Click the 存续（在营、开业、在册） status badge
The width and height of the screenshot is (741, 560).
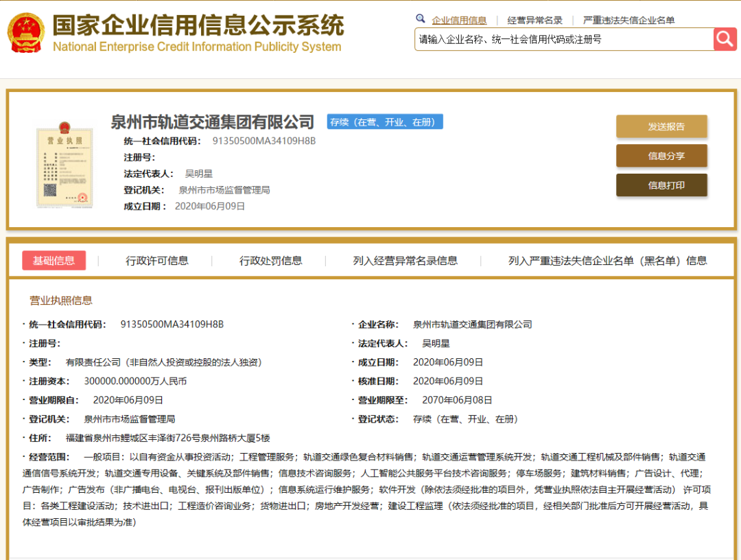tap(385, 122)
